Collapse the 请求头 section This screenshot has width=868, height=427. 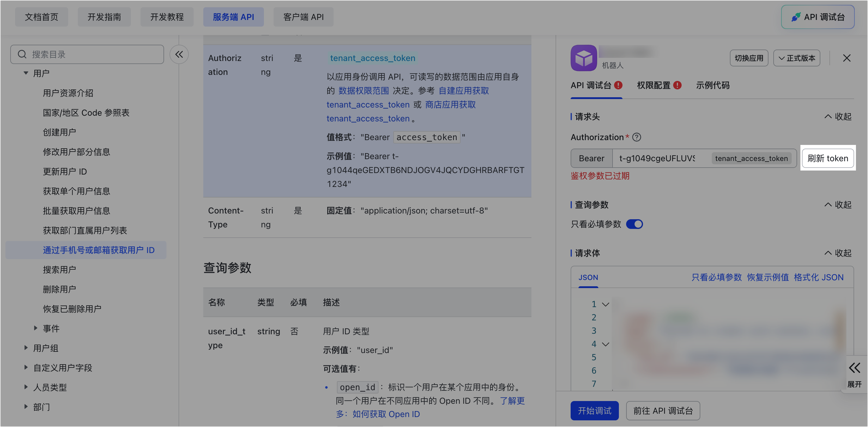(838, 117)
